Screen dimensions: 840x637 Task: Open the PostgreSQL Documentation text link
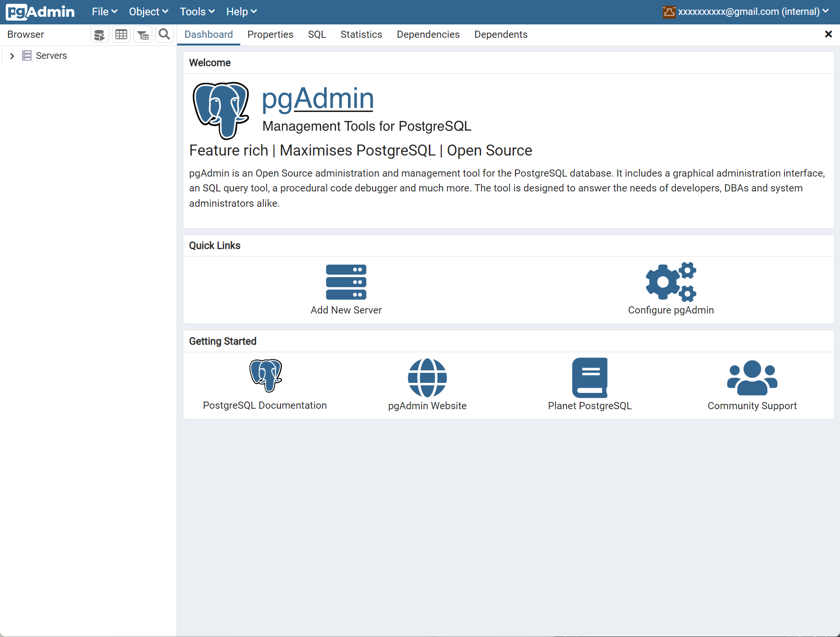point(265,405)
